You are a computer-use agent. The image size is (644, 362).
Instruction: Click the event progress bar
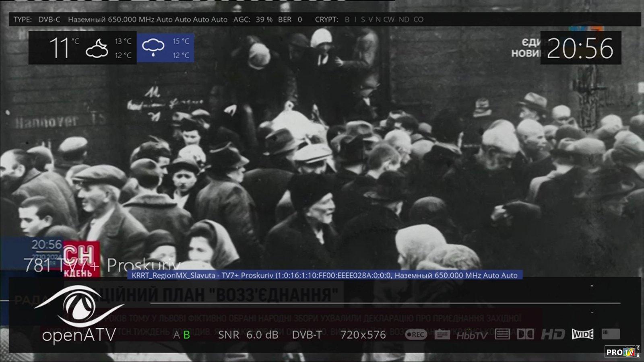(385, 303)
